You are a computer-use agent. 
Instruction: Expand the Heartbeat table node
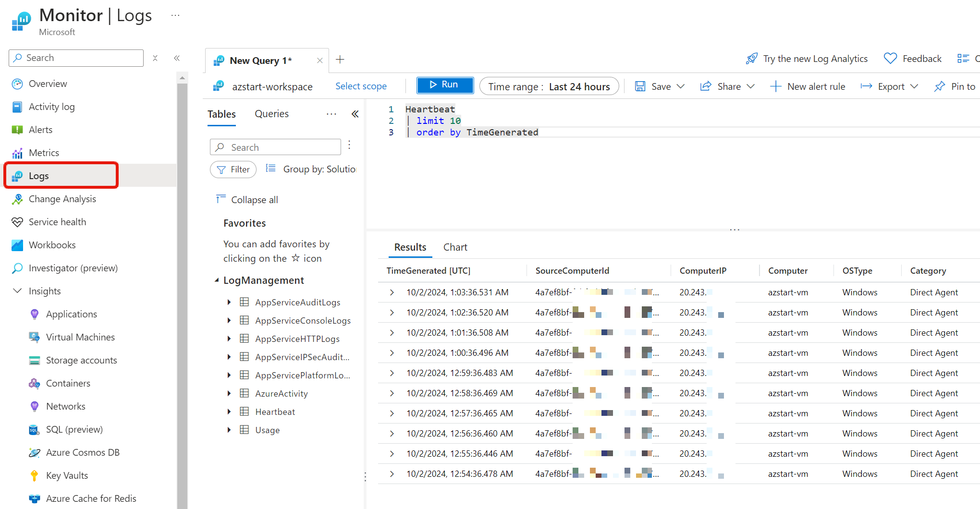tap(229, 412)
